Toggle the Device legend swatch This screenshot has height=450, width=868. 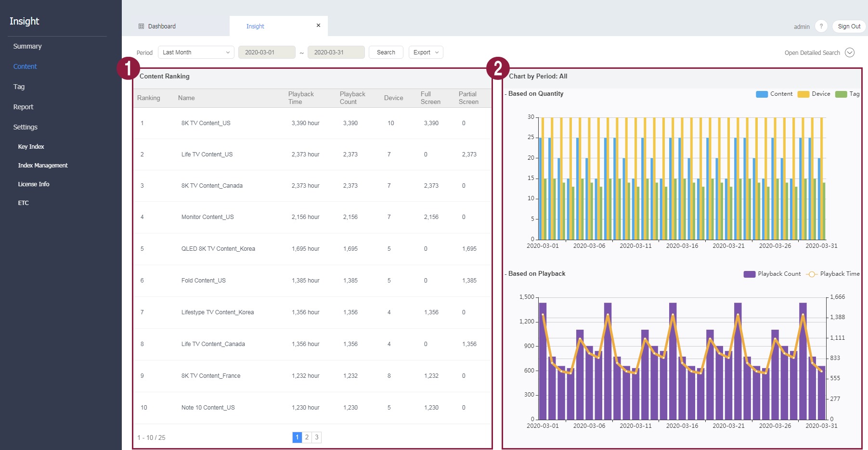click(803, 94)
